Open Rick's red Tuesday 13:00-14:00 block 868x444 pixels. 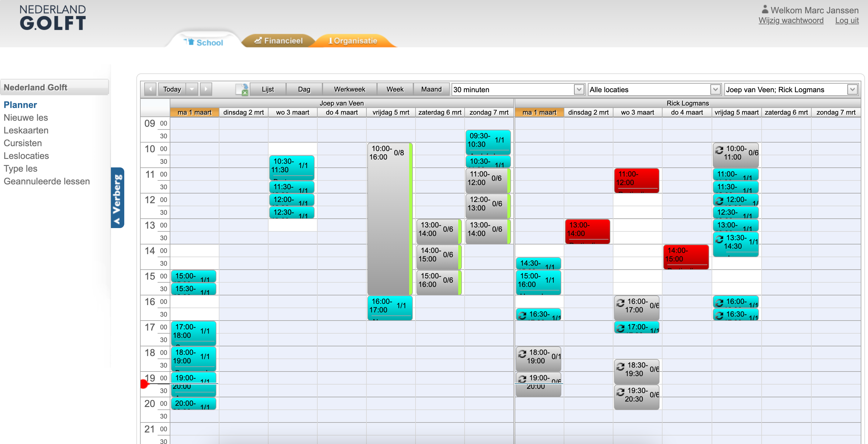click(x=587, y=232)
